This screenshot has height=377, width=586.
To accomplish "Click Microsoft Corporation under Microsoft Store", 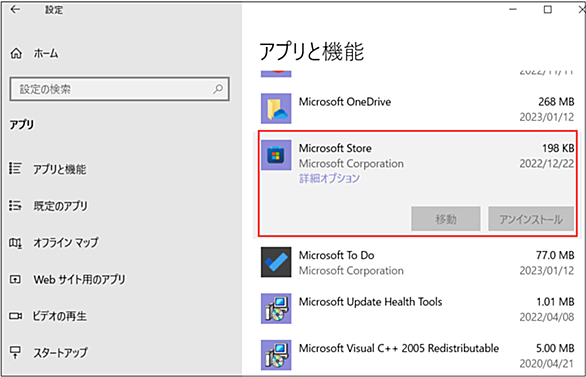I will pos(351,163).
